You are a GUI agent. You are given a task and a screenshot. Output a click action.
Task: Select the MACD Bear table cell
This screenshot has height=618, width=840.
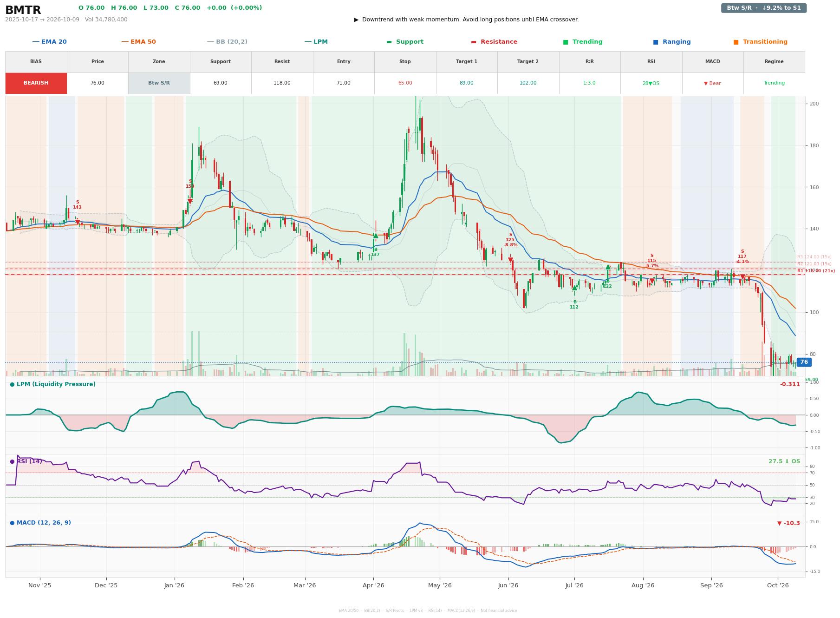(713, 83)
